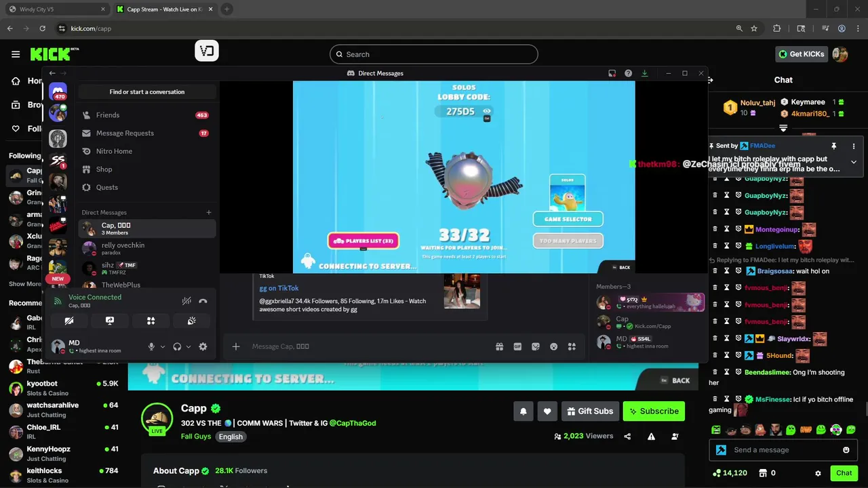868x488 pixels.
Task: Collapse the Kick chat panel arrow
Action: tap(711, 80)
